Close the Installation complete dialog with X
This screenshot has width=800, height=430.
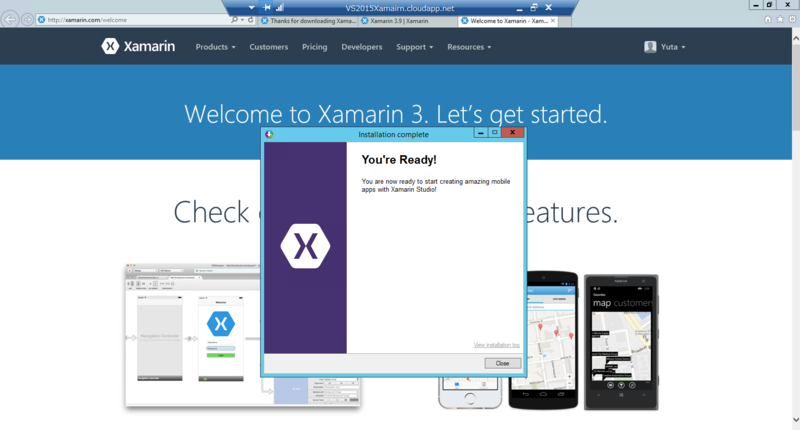click(x=512, y=133)
